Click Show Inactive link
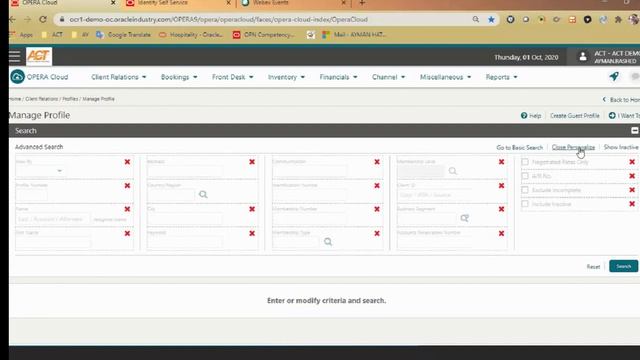The image size is (640, 360). pyautogui.click(x=621, y=147)
